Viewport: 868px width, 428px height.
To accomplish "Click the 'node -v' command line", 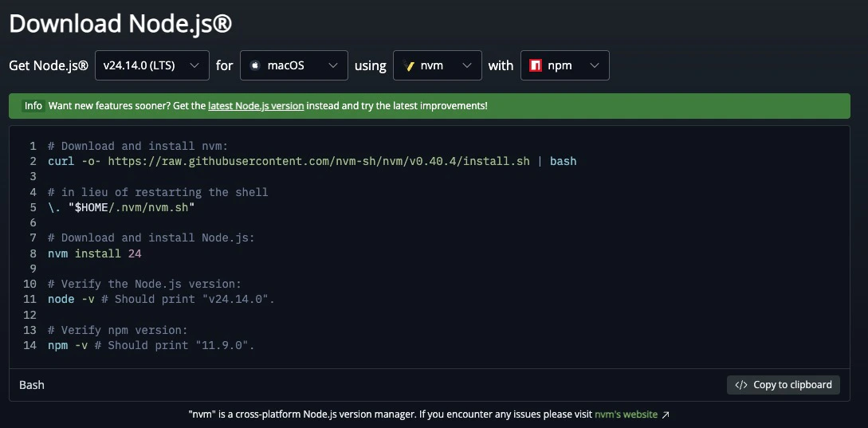I will click(161, 300).
